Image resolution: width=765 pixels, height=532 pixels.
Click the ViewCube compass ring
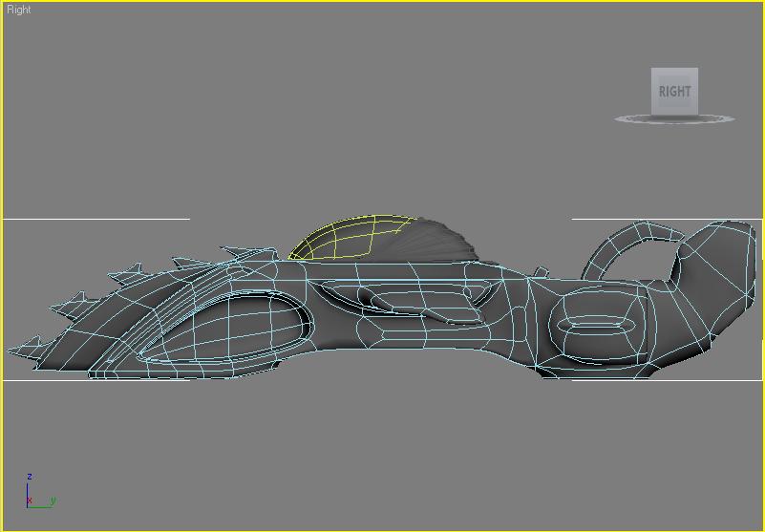pos(674,119)
